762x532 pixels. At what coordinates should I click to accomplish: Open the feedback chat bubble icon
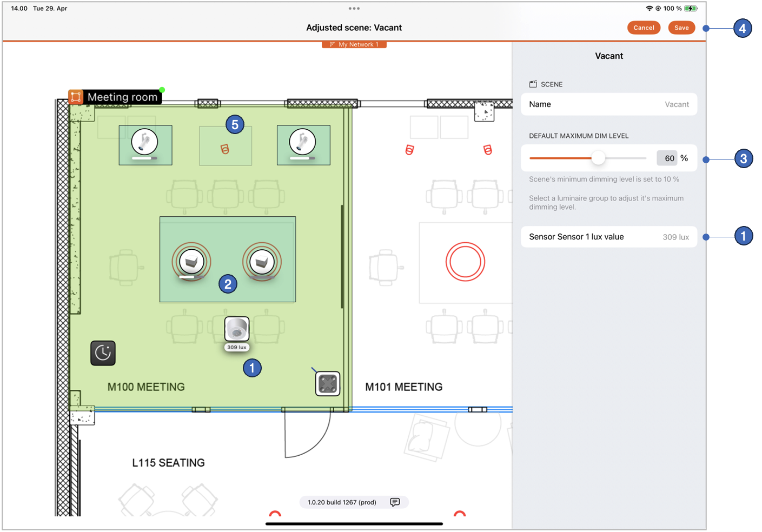(395, 502)
